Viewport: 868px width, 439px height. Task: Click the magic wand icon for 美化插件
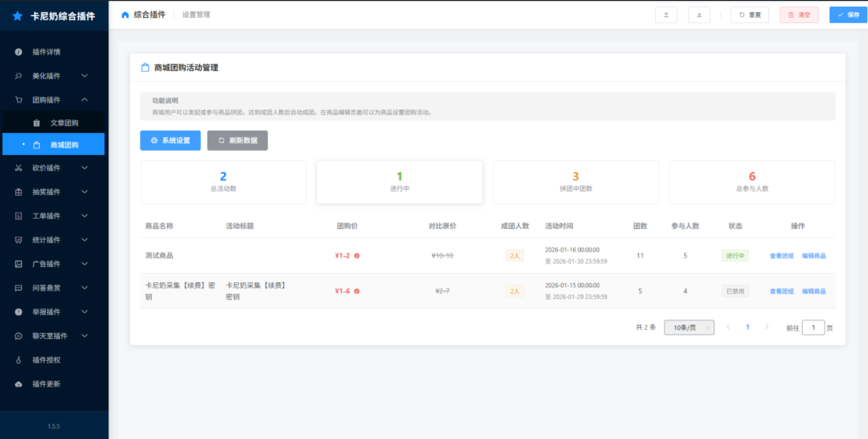point(19,75)
